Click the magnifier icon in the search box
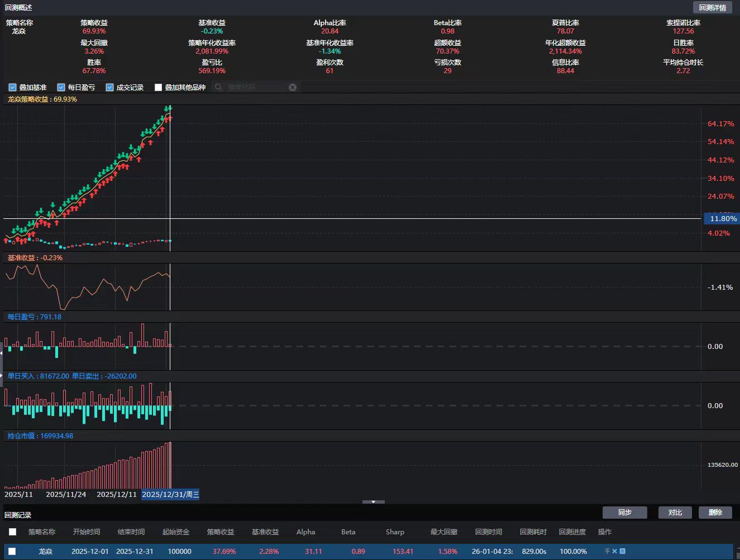The image size is (740, 560). (218, 87)
